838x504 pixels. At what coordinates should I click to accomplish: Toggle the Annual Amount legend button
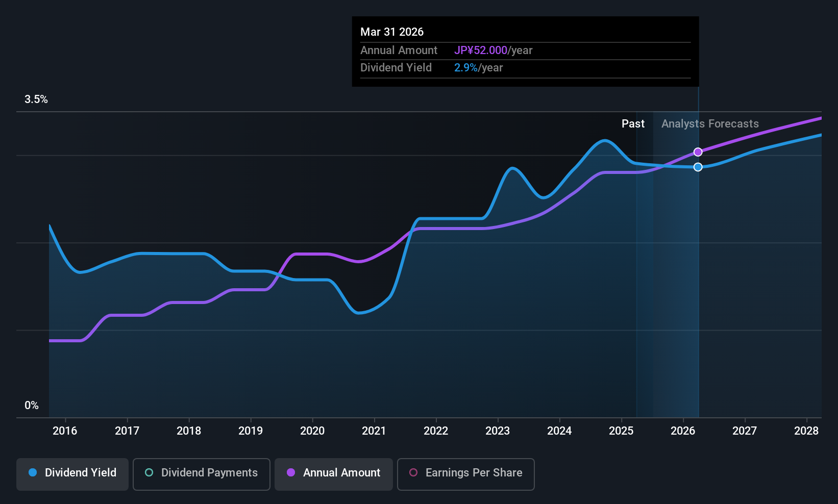[x=334, y=474]
